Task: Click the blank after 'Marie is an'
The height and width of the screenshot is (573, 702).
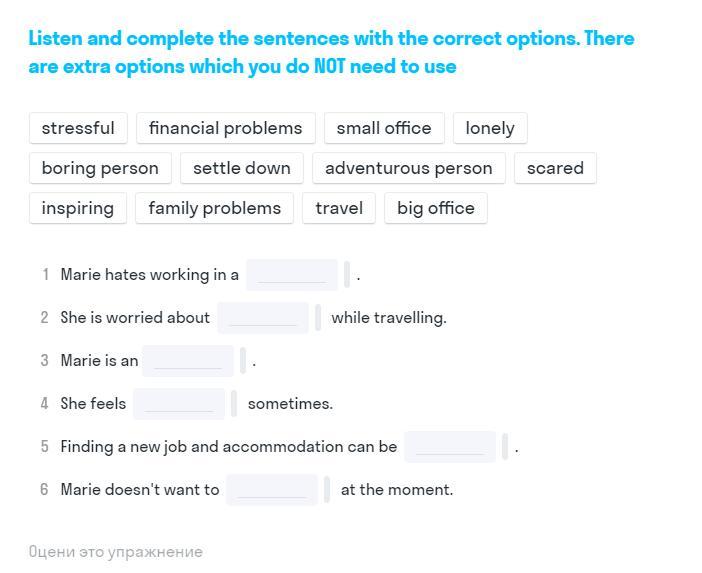Action: point(188,361)
